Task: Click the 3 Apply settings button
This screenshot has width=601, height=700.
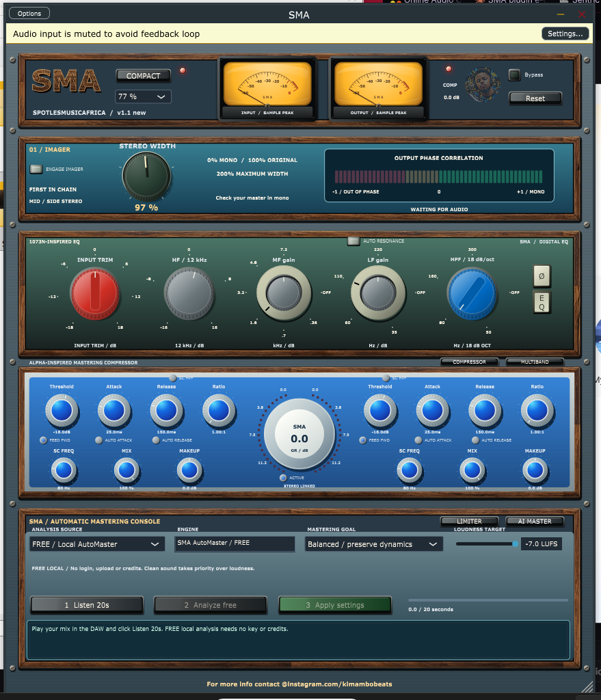Action: (x=335, y=605)
